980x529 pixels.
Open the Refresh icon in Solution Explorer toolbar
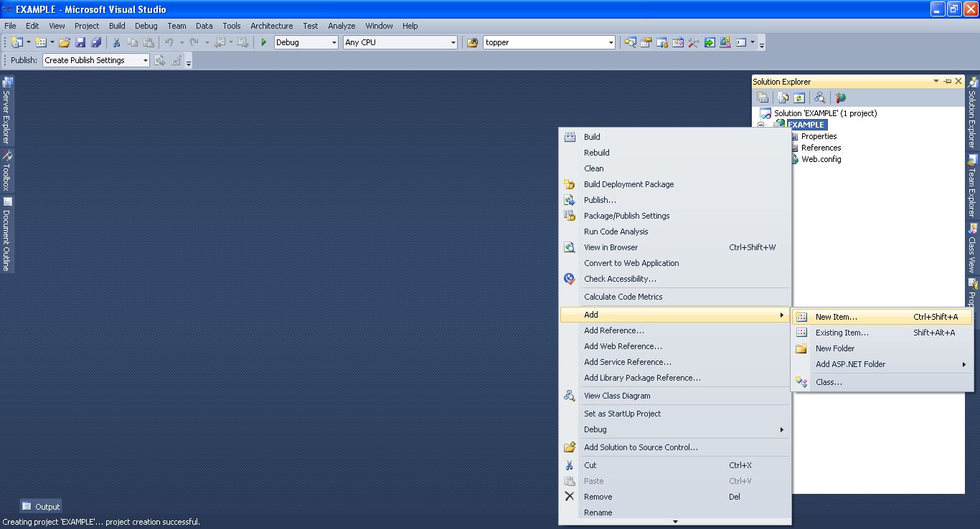pos(799,97)
